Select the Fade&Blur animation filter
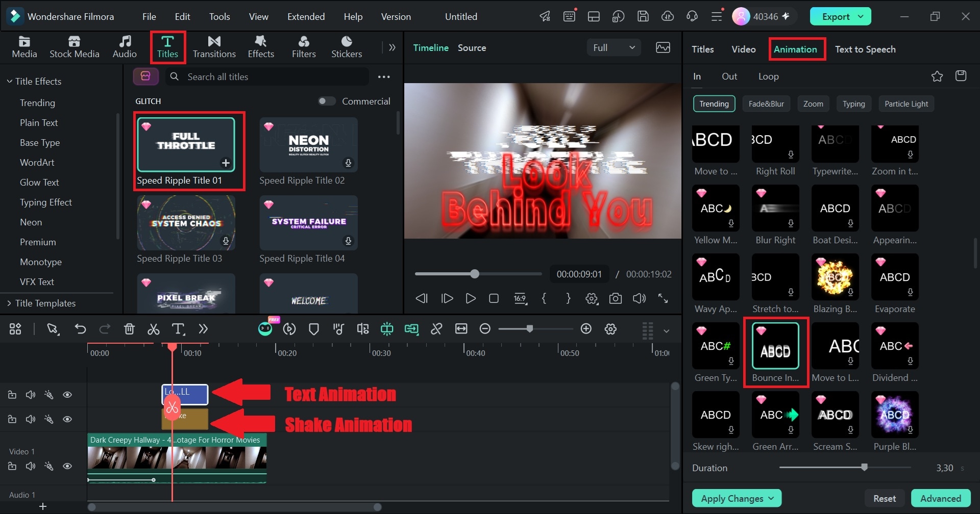Viewport: 980px width, 514px height. (766, 104)
